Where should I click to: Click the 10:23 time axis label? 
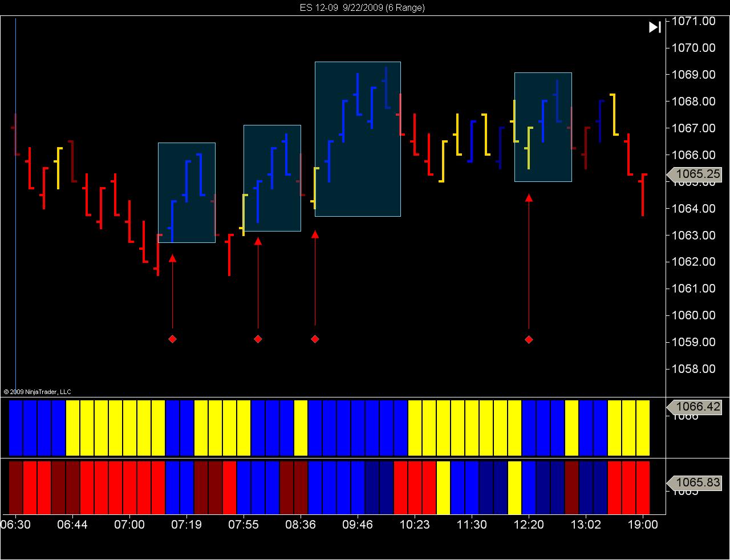pos(415,525)
